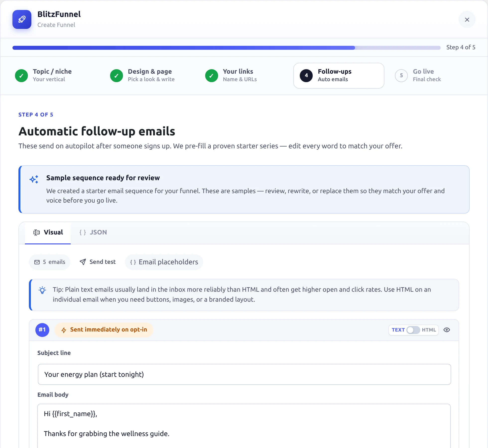Image resolution: width=488 pixels, height=448 pixels.
Task: Open the Email placeholders list
Action: [164, 262]
